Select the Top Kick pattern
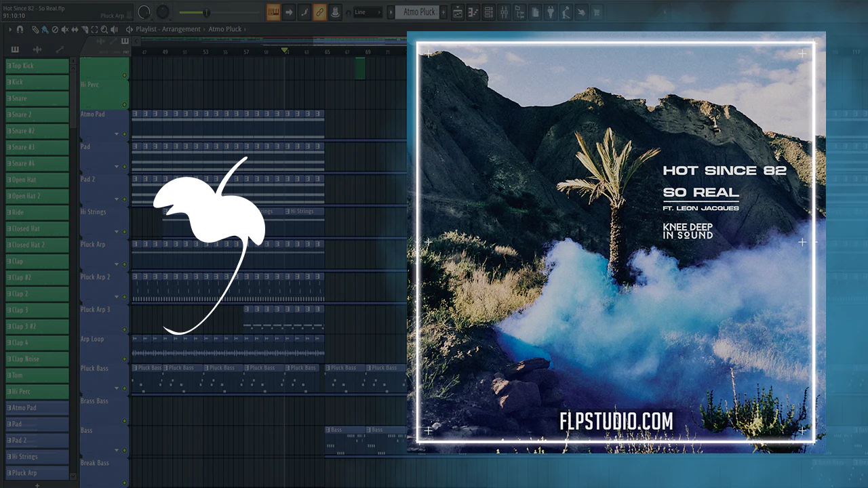868x488 pixels. point(37,66)
